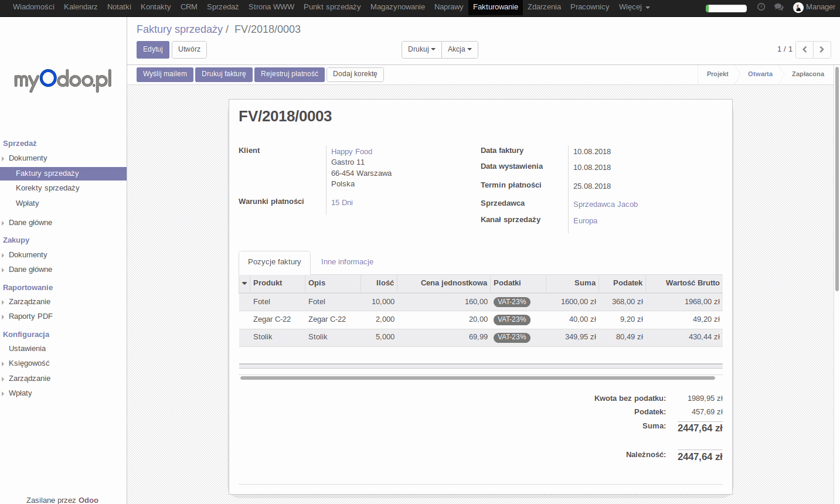Viewport: 840px width, 504px height.
Task: Select Wpłaty under Sprzedaż Dokumenty
Action: (28, 203)
